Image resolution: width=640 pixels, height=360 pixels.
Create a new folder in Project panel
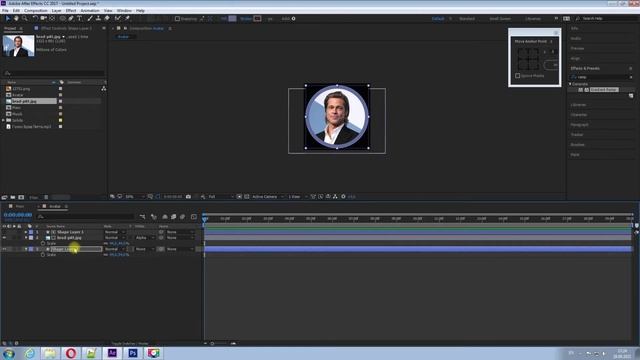click(x=13, y=197)
